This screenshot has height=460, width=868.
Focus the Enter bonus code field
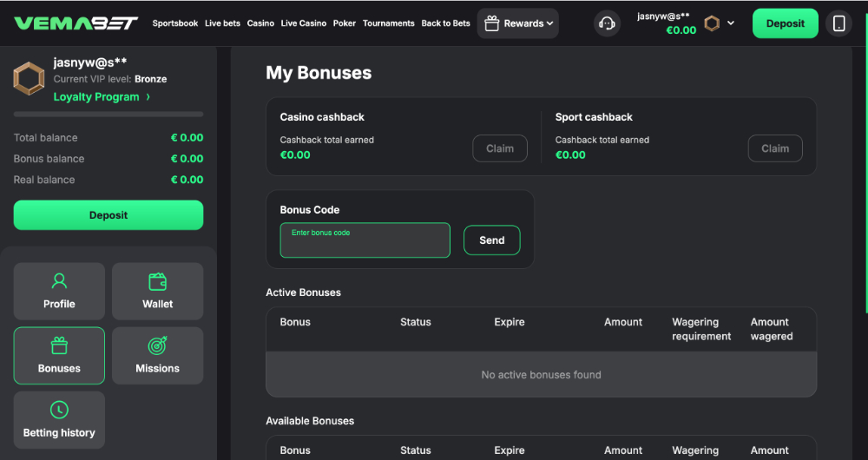365,240
